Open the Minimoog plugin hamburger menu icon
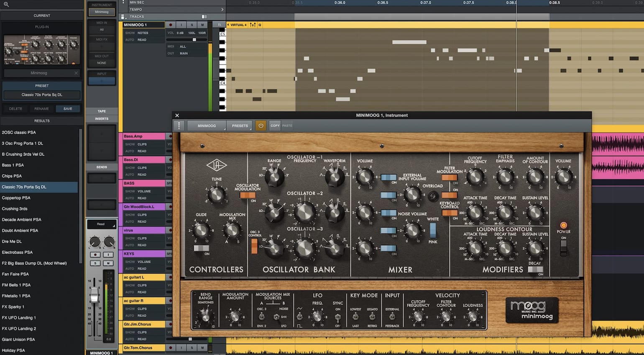 tap(179, 125)
